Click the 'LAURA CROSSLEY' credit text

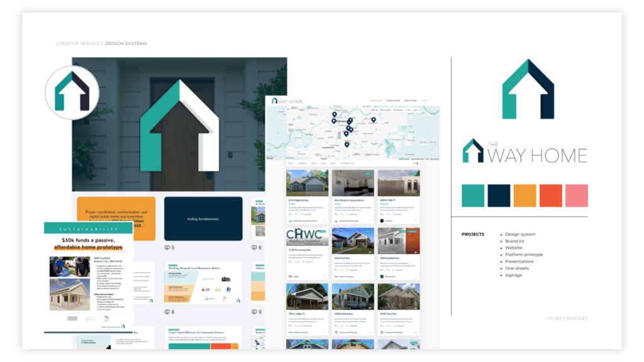pyautogui.click(x=567, y=319)
